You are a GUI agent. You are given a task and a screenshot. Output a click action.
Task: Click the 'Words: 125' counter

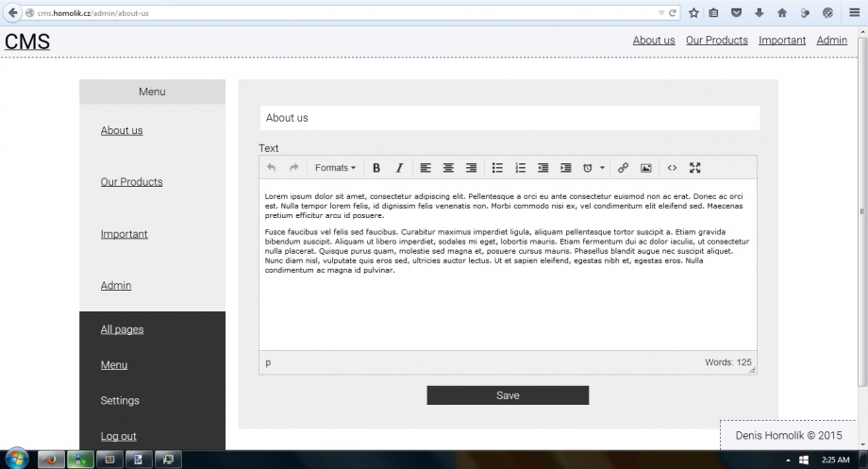728,362
